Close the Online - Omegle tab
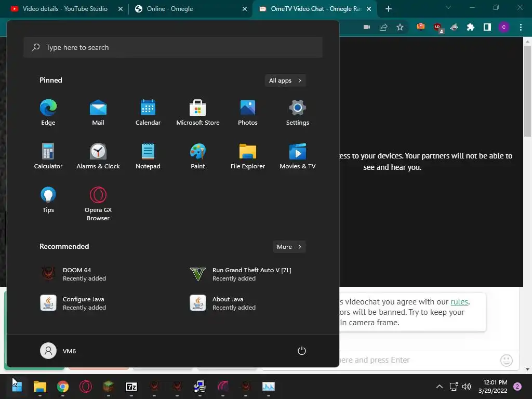This screenshot has height=399, width=532. pyautogui.click(x=245, y=9)
